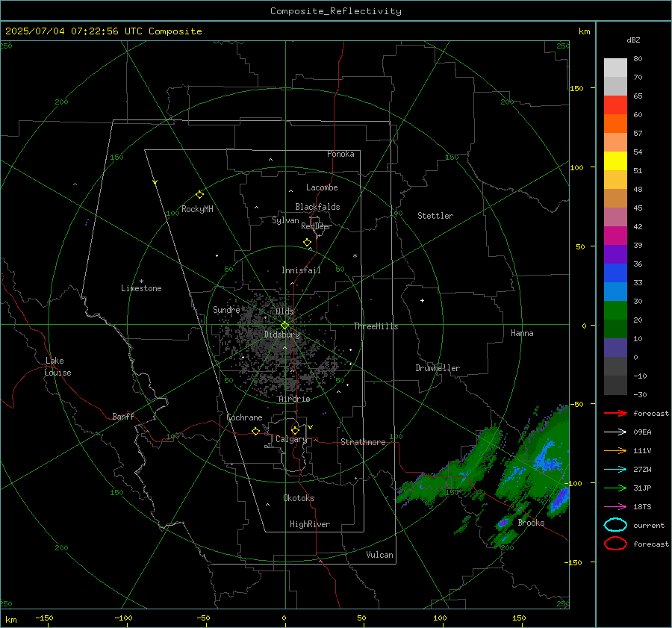Viewport: 672px width, 628px height.
Task: Click the Ponoka label
Action: coord(340,154)
